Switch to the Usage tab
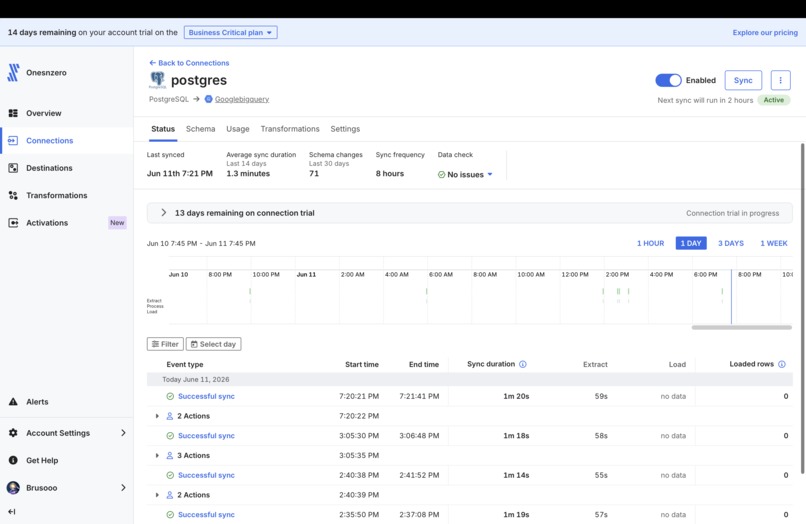Image resolution: width=806 pixels, height=524 pixels. 237,129
